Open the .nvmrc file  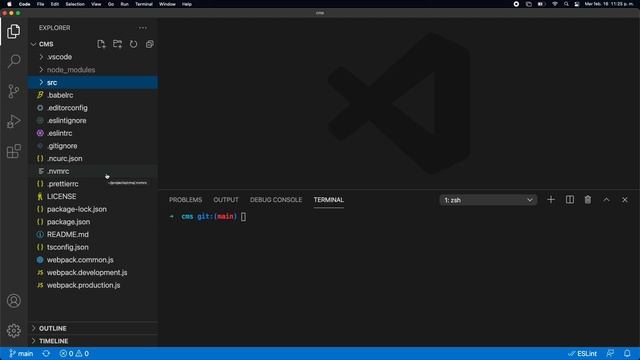[93, 171]
